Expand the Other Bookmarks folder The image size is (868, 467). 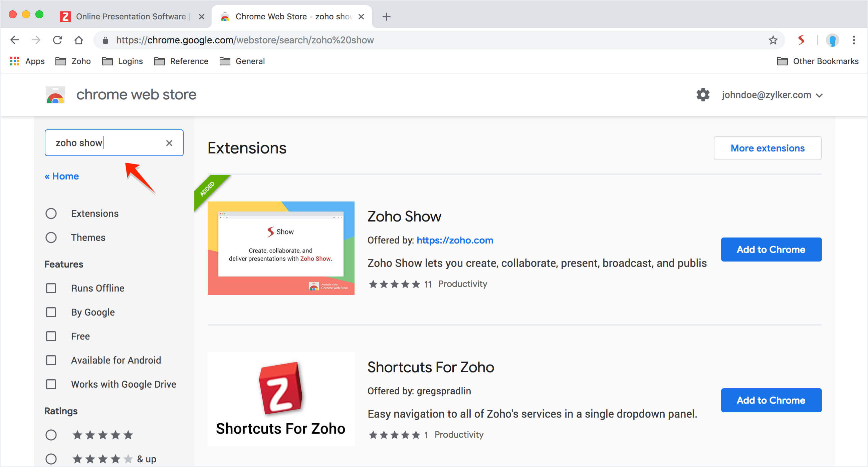click(818, 61)
